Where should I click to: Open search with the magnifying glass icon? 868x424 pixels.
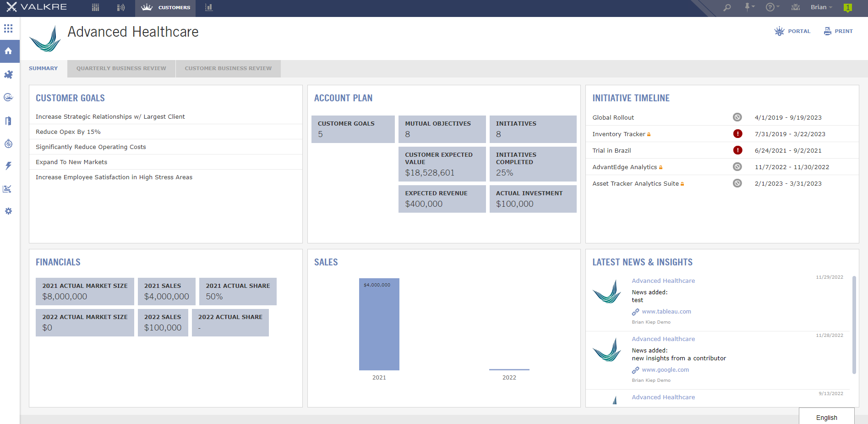pos(727,7)
